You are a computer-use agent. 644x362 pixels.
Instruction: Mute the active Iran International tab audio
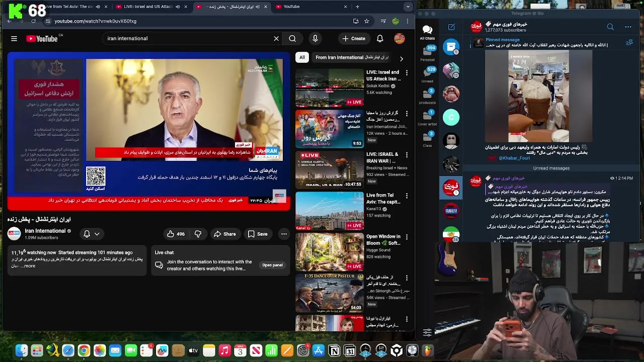[258, 7]
